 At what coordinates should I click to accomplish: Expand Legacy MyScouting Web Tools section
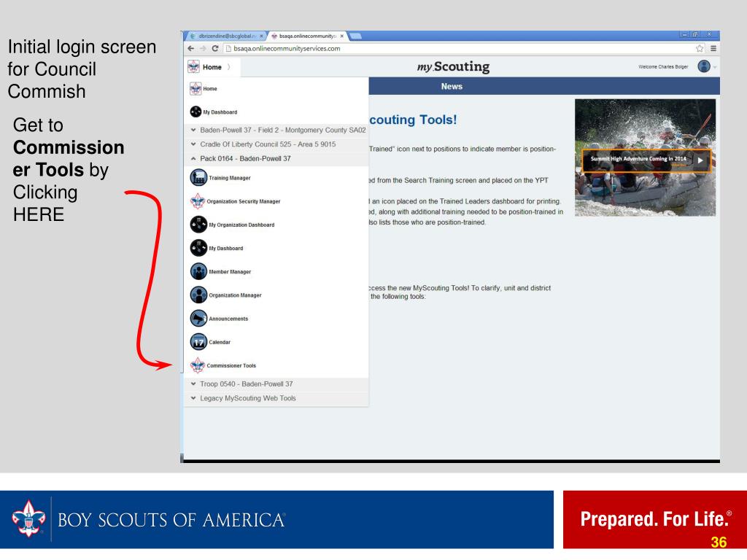[276, 398]
